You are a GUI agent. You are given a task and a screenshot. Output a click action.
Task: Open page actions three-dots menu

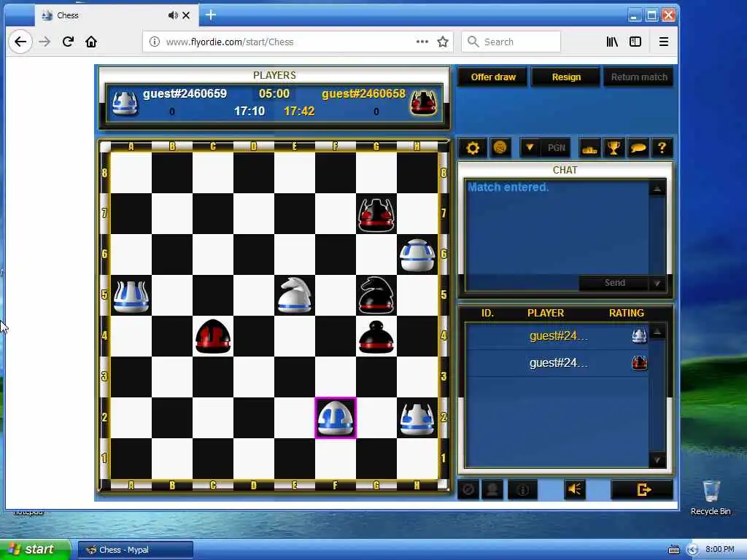click(x=422, y=42)
